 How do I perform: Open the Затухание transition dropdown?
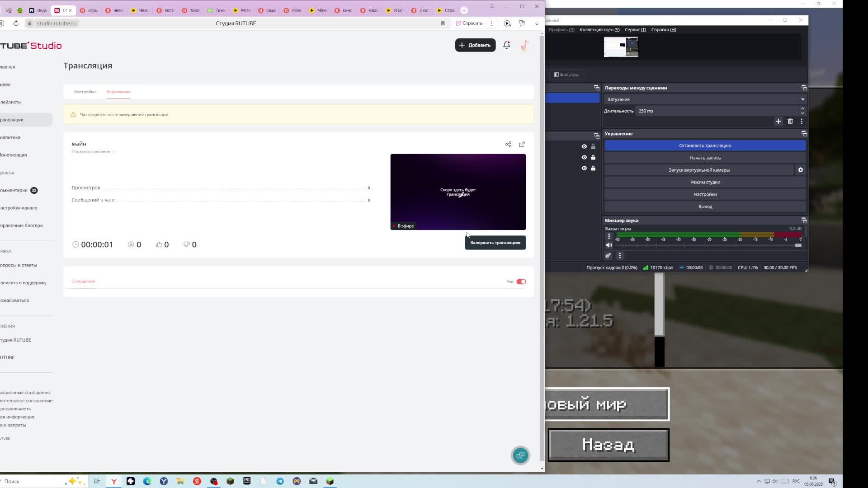(704, 99)
